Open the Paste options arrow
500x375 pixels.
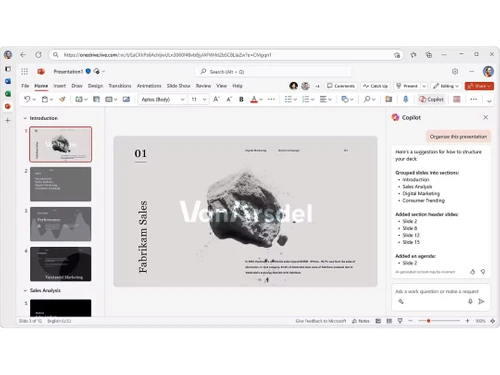tap(51, 99)
